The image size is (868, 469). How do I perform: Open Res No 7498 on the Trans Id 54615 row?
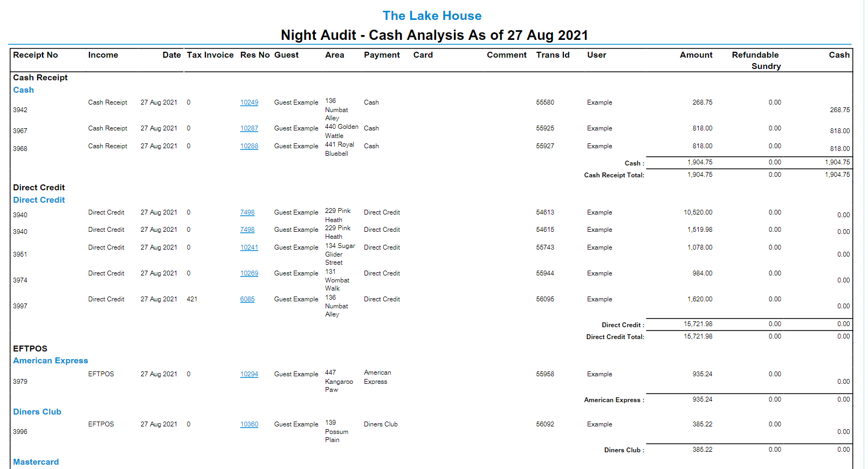(247, 230)
